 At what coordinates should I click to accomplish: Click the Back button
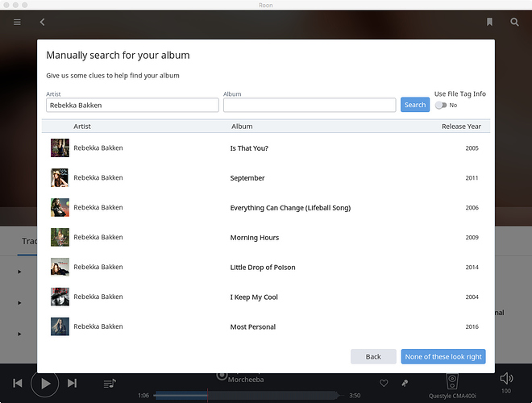373,356
